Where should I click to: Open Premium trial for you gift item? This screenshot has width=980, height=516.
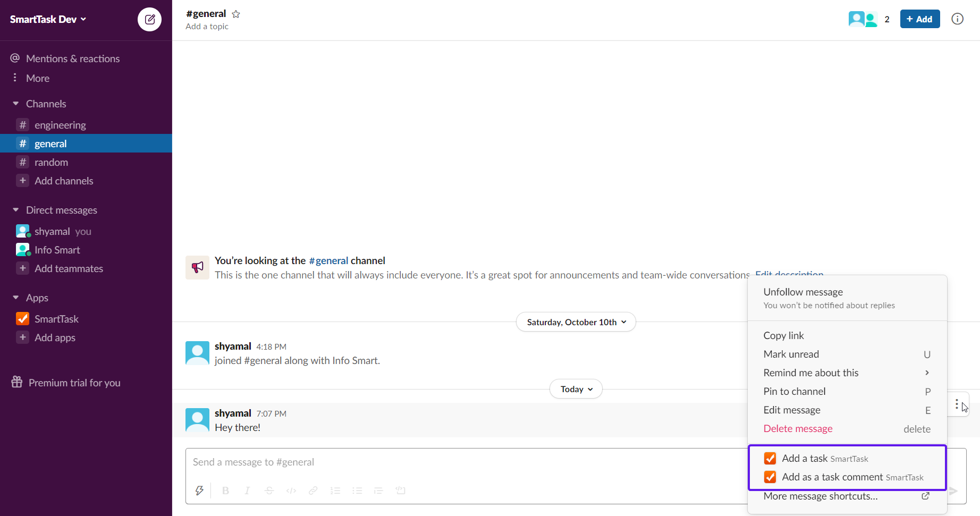(66, 383)
